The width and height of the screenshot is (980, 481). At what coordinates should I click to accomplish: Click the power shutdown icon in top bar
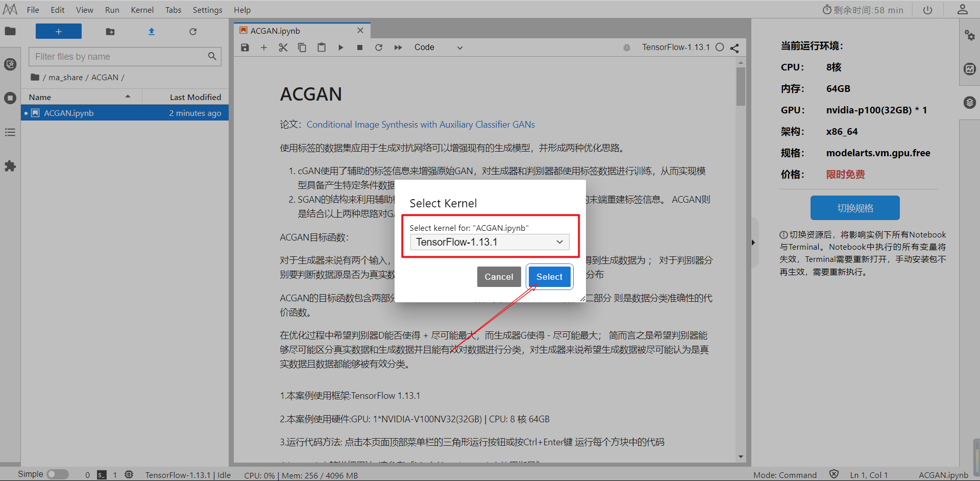[x=928, y=10]
